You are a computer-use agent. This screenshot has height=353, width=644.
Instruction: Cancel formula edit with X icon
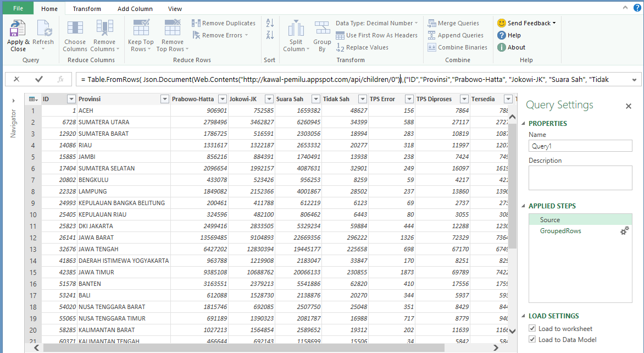[16, 79]
